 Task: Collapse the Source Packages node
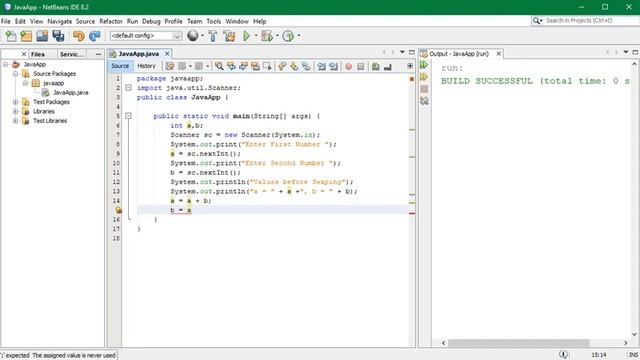(16, 74)
